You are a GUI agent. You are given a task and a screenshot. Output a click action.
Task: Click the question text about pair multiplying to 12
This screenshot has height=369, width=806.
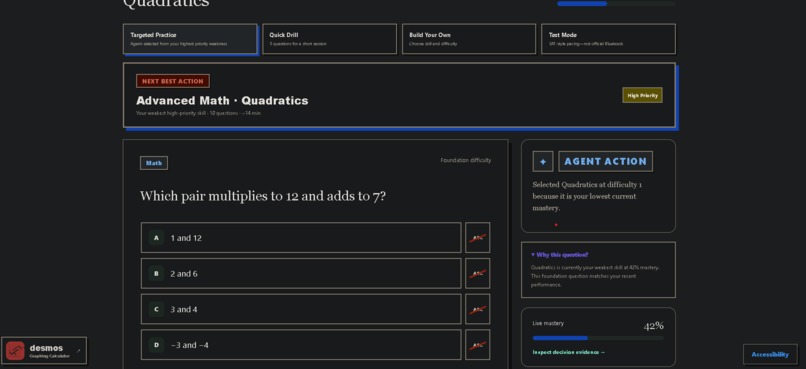(263, 196)
